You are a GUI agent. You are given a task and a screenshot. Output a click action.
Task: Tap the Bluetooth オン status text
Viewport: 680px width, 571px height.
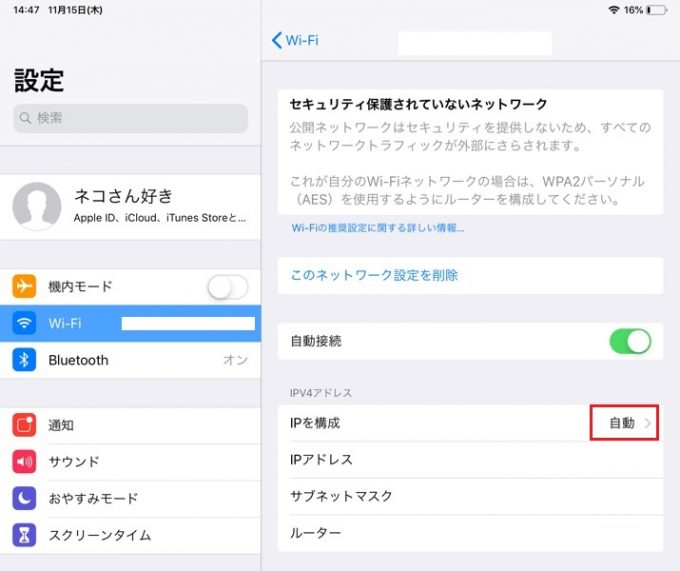pyautogui.click(x=235, y=360)
